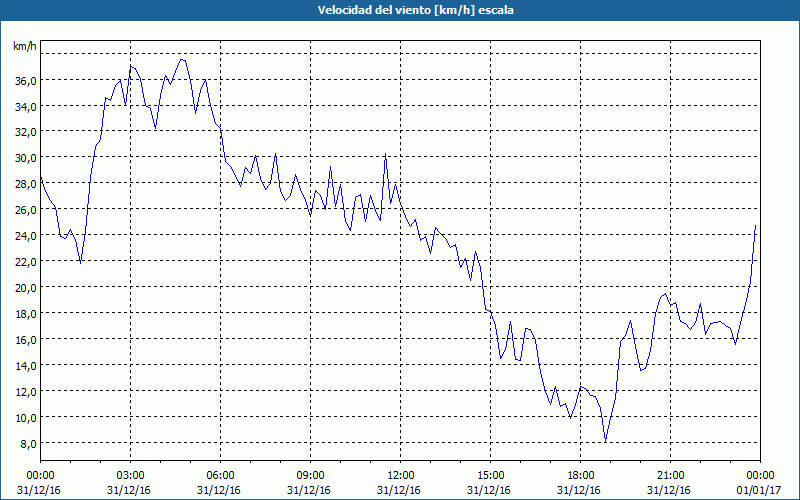Click the 14,0 y-axis value

click(x=26, y=366)
